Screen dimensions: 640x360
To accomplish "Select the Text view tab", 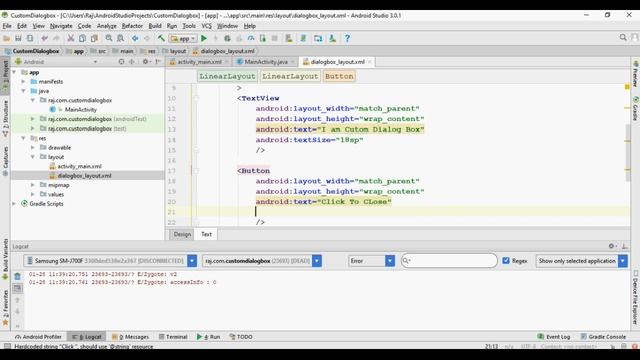I will [x=206, y=234].
